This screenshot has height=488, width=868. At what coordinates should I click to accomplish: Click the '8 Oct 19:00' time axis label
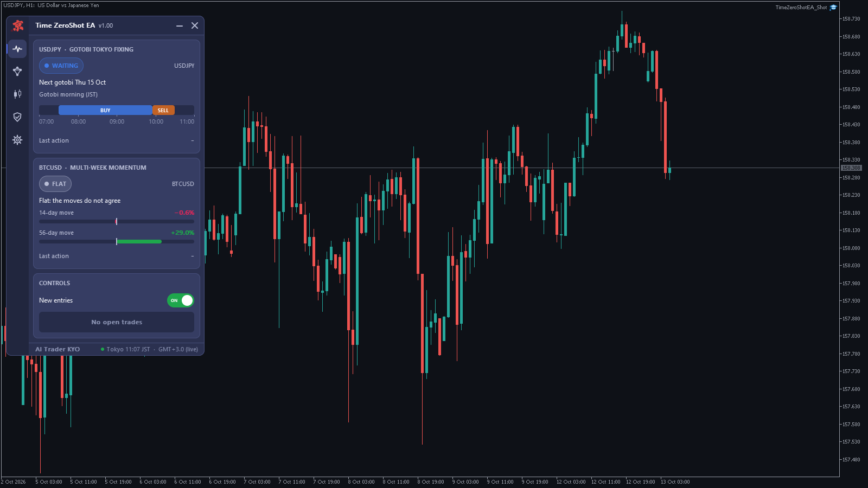coord(431,481)
